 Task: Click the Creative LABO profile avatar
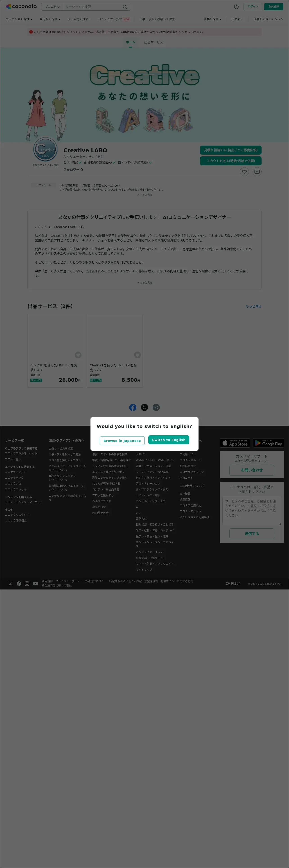pyautogui.click(x=45, y=149)
